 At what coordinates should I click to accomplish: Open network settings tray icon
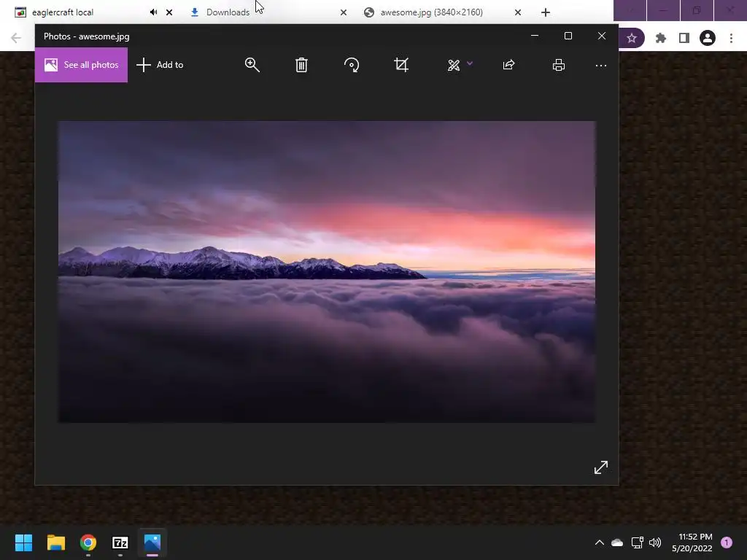click(x=637, y=542)
